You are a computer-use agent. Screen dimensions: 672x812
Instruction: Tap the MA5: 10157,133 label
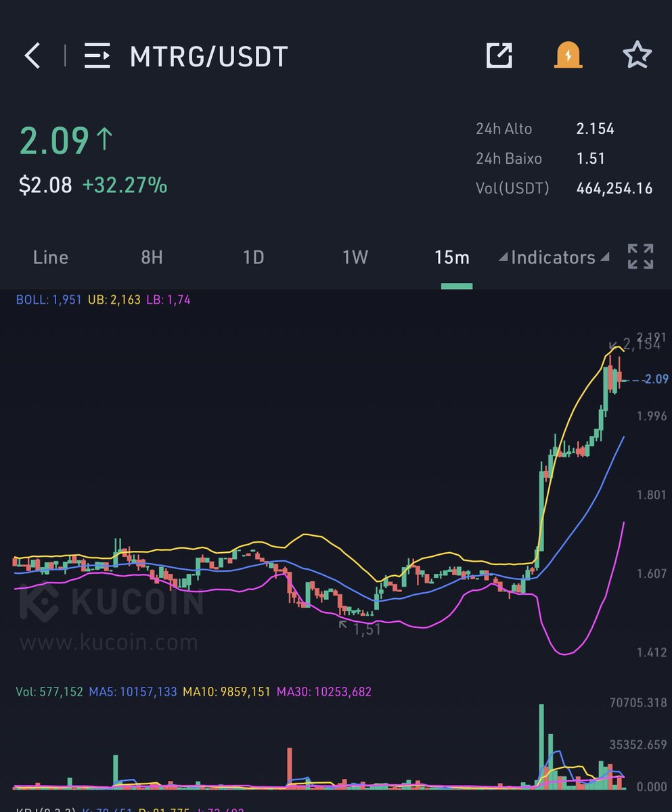(133, 692)
